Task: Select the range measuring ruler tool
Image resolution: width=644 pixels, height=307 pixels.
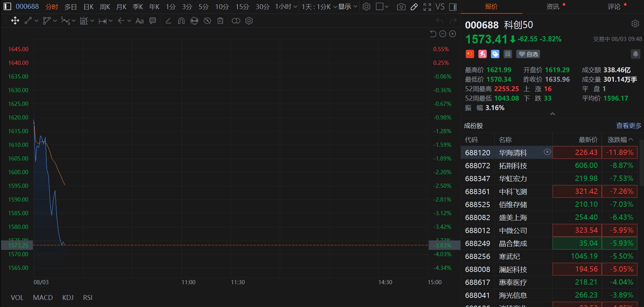Action: click(x=103, y=21)
